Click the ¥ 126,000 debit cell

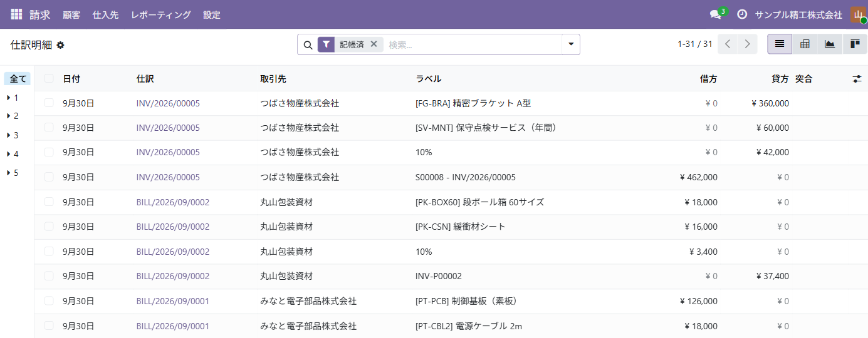(x=699, y=301)
